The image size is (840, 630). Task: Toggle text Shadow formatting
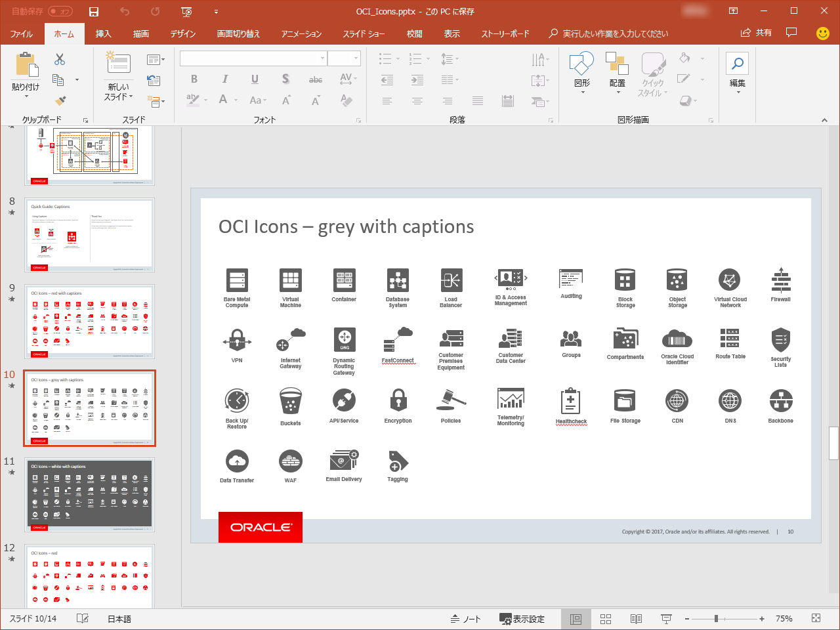[x=285, y=79]
